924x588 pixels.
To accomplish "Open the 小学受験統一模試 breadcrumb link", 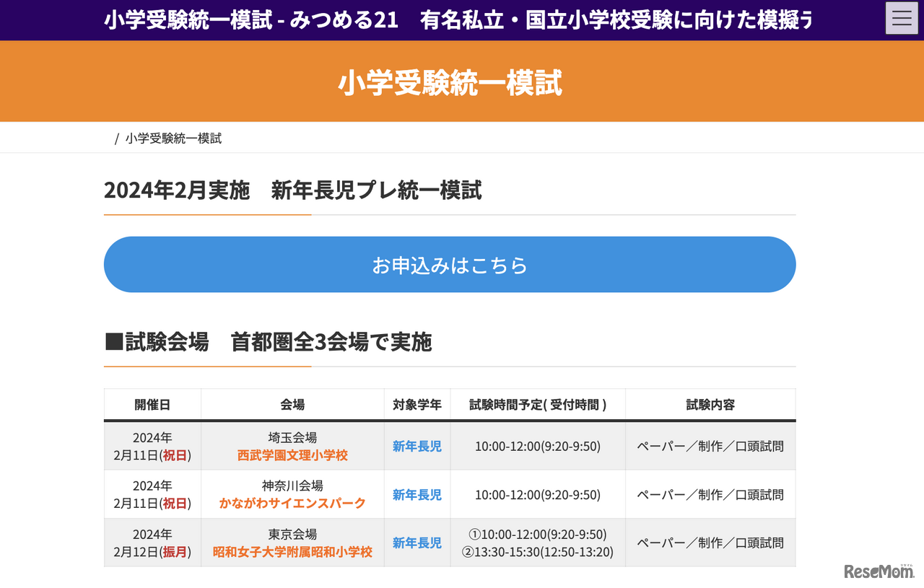I will [173, 139].
